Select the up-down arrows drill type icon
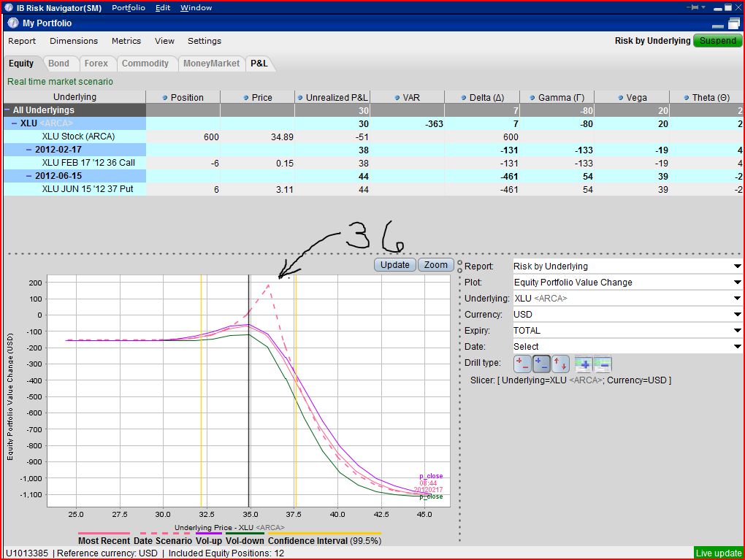This screenshot has width=745, height=560. [561, 364]
